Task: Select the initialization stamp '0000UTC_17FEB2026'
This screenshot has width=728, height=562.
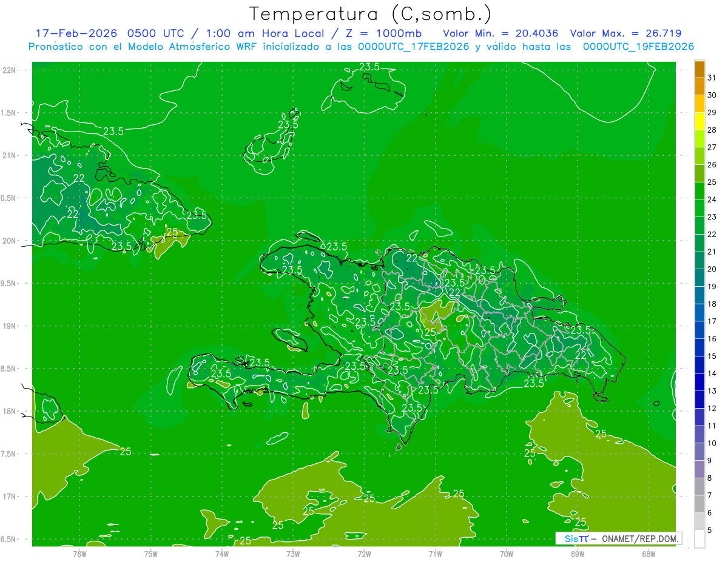Action: point(413,47)
